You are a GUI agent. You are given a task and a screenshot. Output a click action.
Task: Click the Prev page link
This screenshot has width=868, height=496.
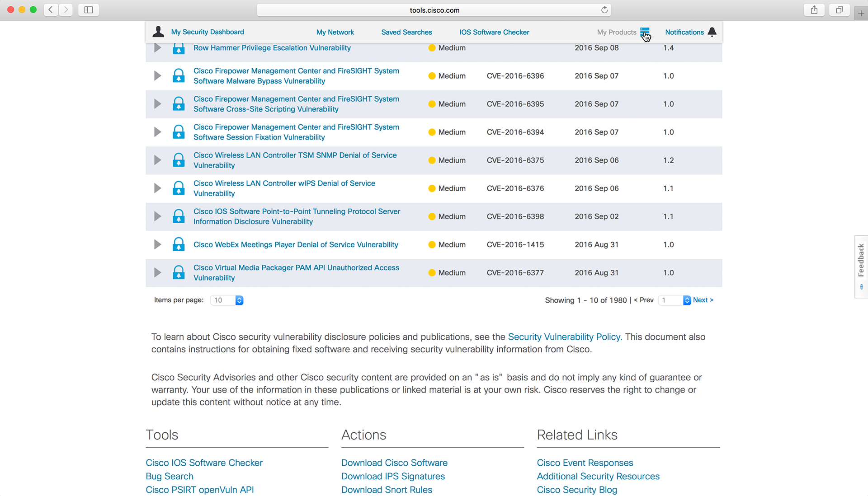(x=644, y=300)
